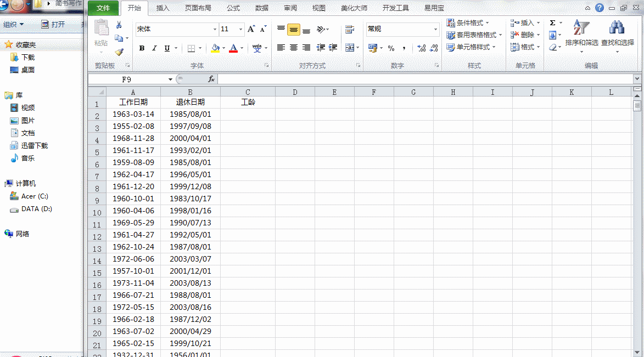644x357 pixels.
Task: Decrease font size with small A
Action: [x=264, y=29]
